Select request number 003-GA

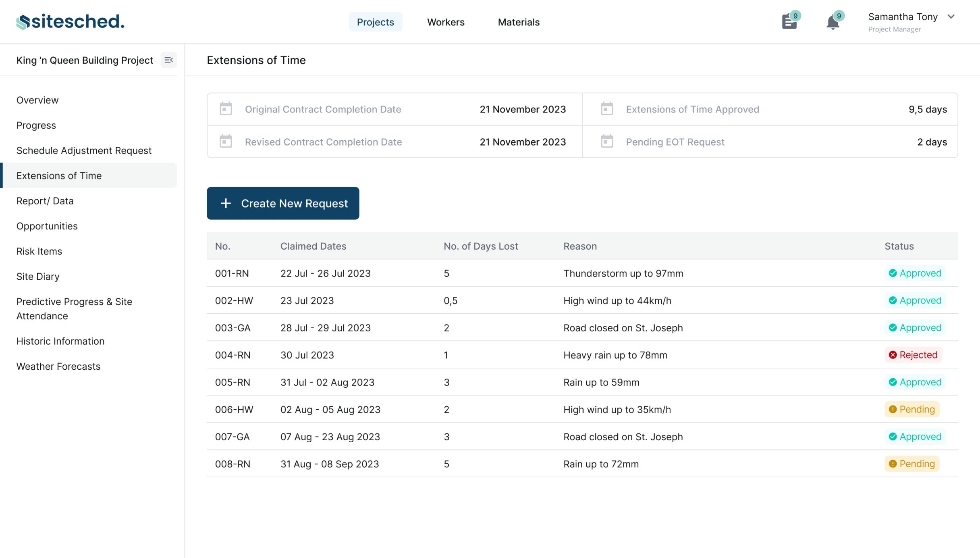(x=233, y=328)
